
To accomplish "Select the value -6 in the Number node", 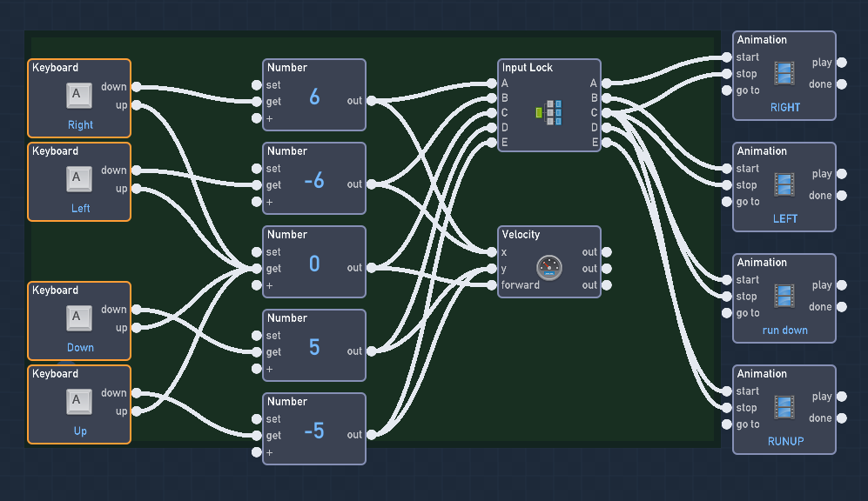I will coord(314,180).
